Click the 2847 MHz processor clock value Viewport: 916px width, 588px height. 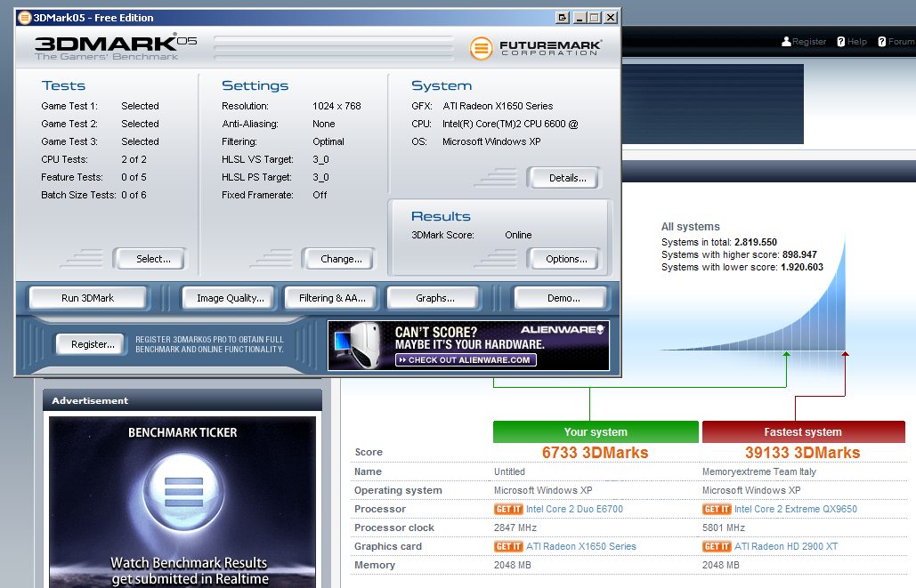click(x=515, y=528)
